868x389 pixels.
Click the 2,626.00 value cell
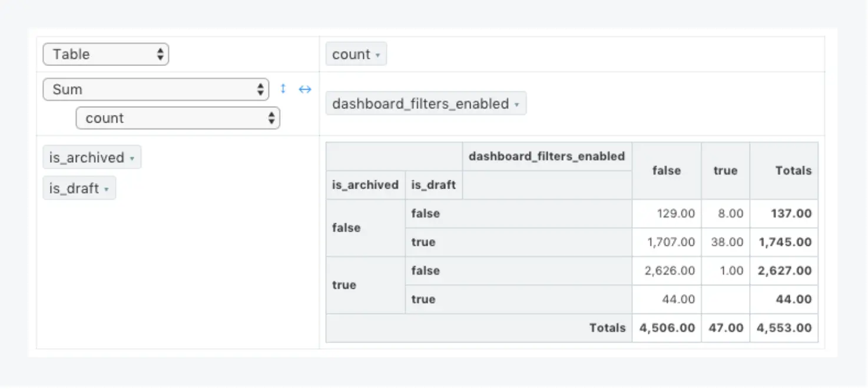670,271
